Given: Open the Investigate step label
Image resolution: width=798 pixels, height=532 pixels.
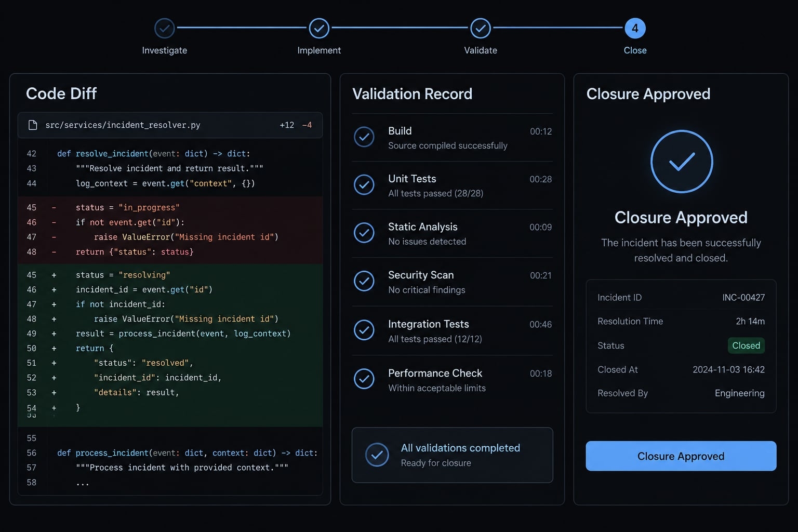Looking at the screenshot, I should click(x=165, y=50).
